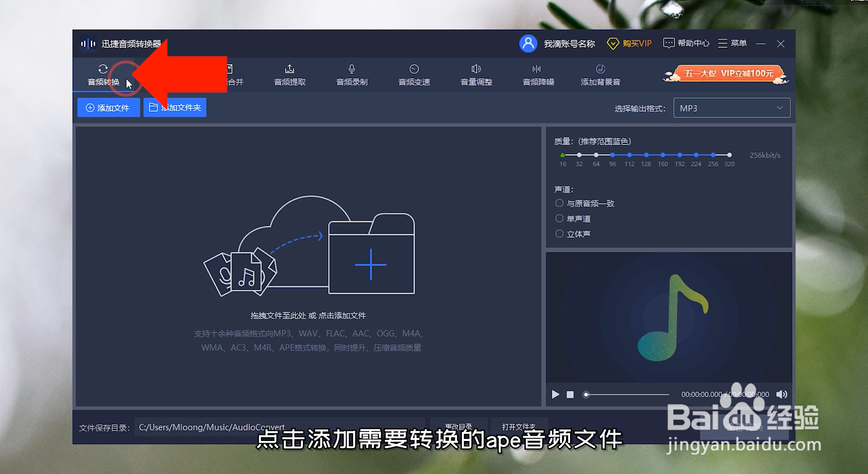The image size is (868, 474).
Task: Click the volume adjust speaker icon
Action: coord(476,69)
